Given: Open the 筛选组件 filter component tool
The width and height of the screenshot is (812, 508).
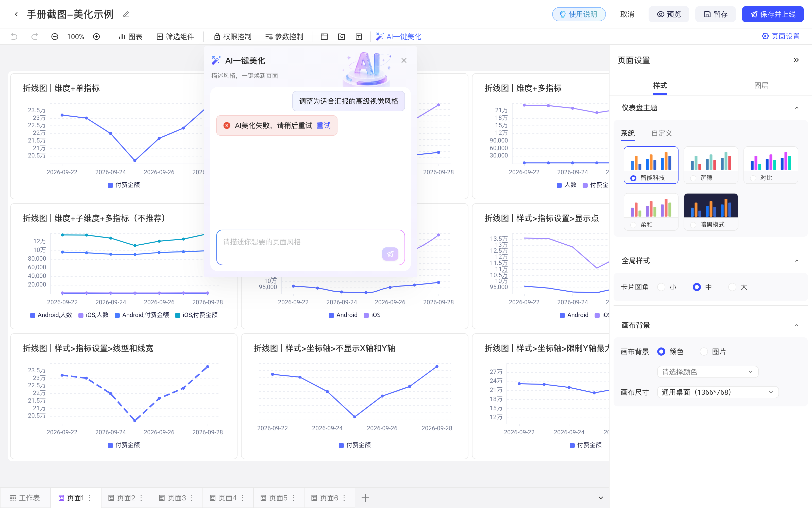Looking at the screenshot, I should click(176, 36).
